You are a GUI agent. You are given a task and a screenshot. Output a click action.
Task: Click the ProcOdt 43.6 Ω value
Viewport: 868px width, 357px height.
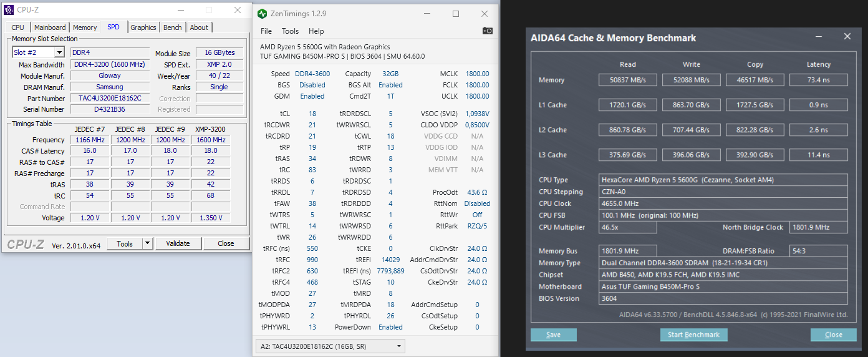477,192
